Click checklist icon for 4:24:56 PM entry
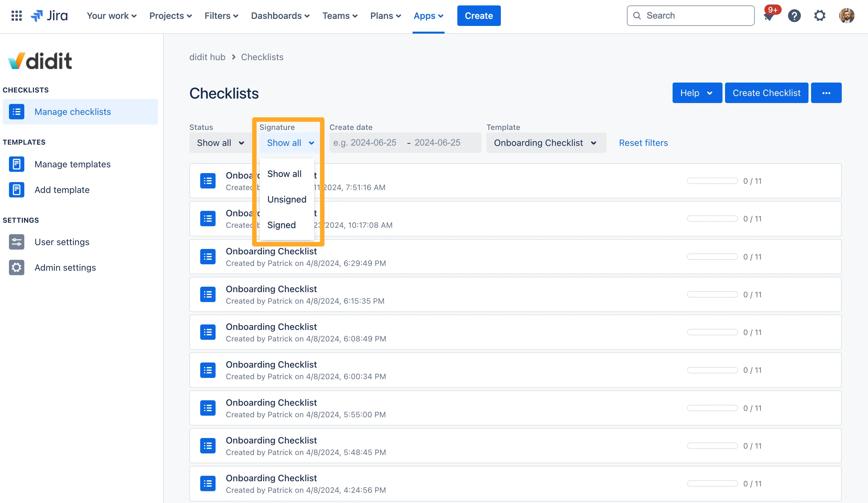Screen dimensions: 868x503 208,483
